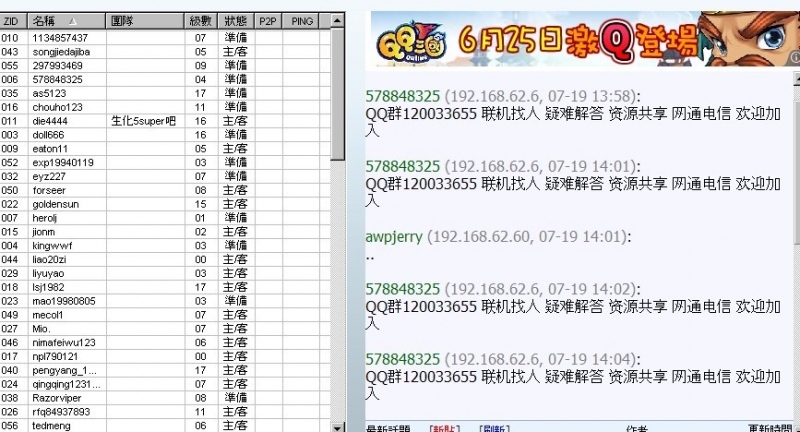800x432 pixels.
Task: Select player liyuyao row
Action: point(165,273)
